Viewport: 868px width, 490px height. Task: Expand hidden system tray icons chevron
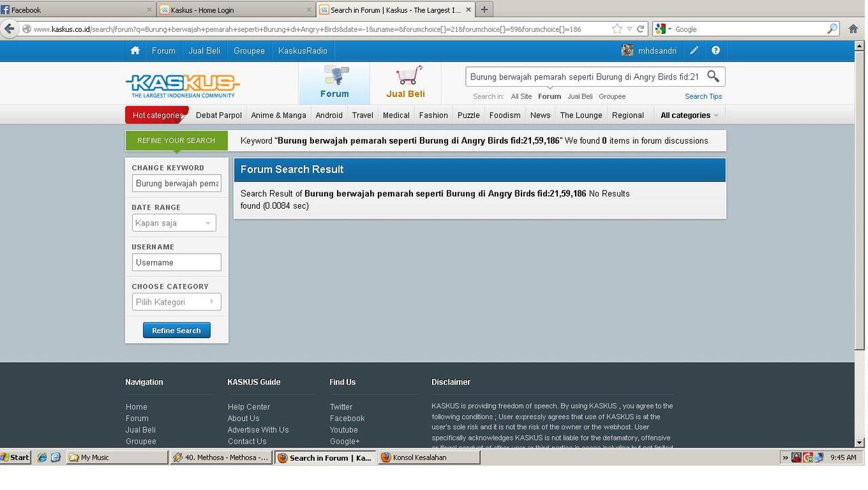click(x=785, y=457)
